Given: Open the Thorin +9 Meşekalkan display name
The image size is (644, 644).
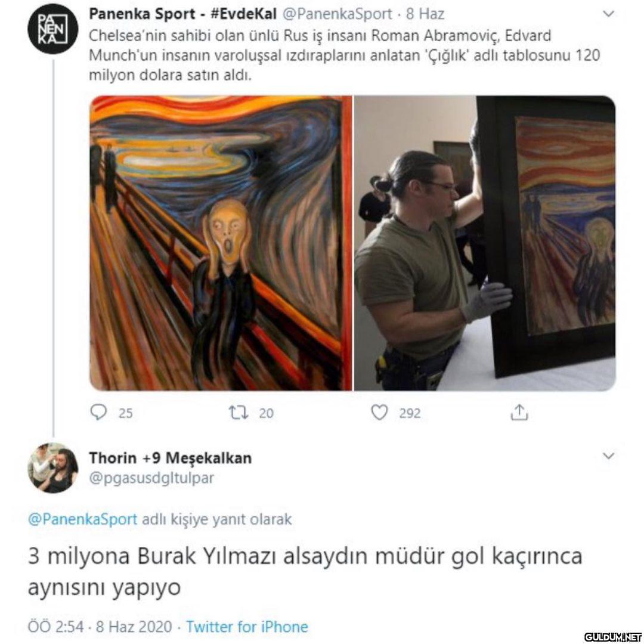Looking at the screenshot, I should 171,457.
